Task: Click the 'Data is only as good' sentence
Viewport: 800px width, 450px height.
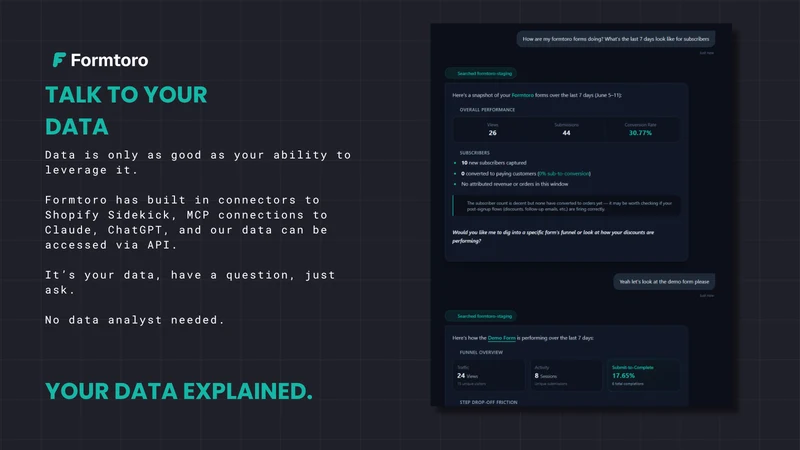Action: (x=198, y=162)
